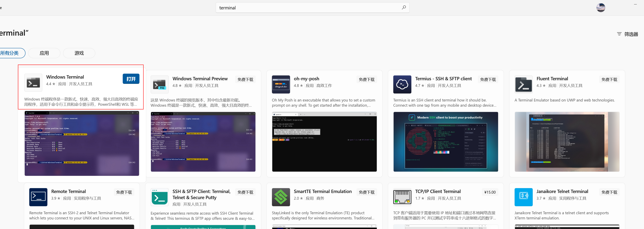The width and height of the screenshot is (644, 229).
Task: Click ¥15.00 price for TCP/IP Client Terminal
Action: pyautogui.click(x=490, y=192)
